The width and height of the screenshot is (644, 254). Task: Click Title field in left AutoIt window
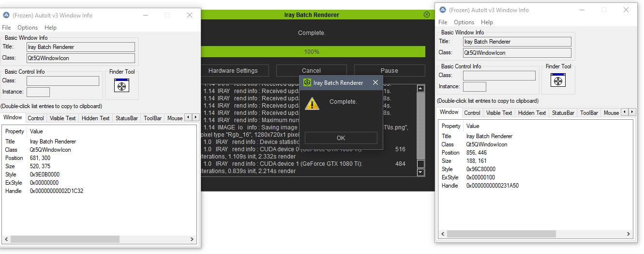(81, 47)
